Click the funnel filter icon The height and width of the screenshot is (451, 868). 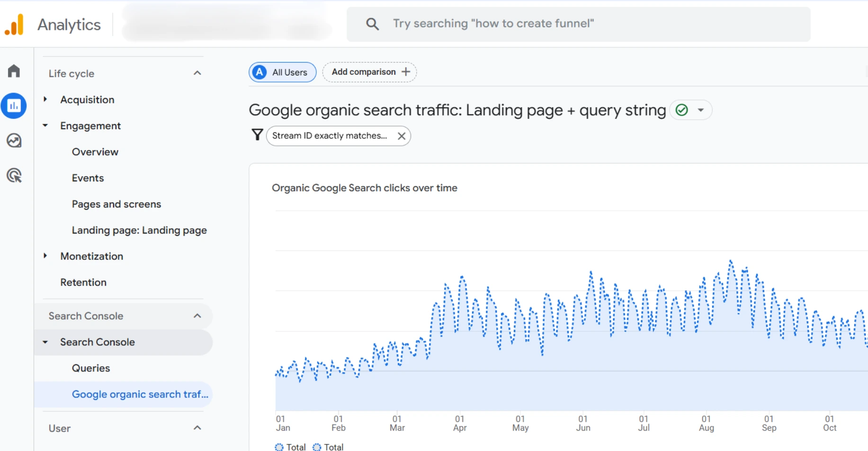click(x=257, y=135)
